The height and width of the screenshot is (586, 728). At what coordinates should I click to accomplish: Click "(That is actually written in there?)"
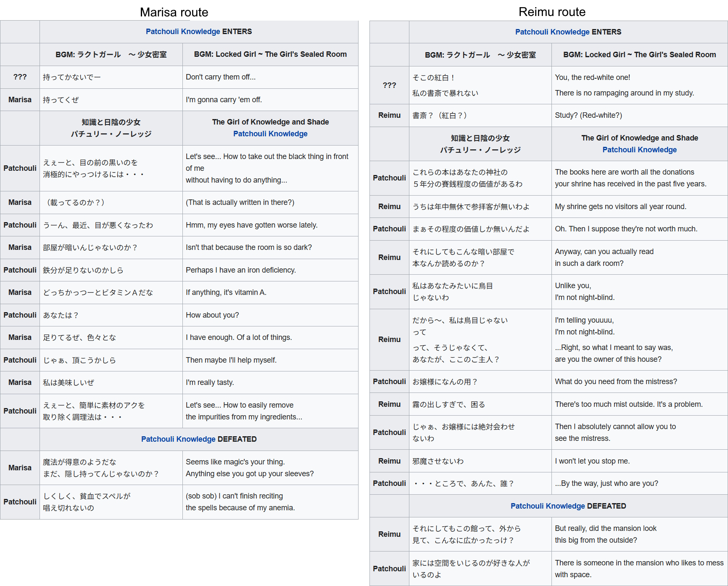tap(240, 202)
